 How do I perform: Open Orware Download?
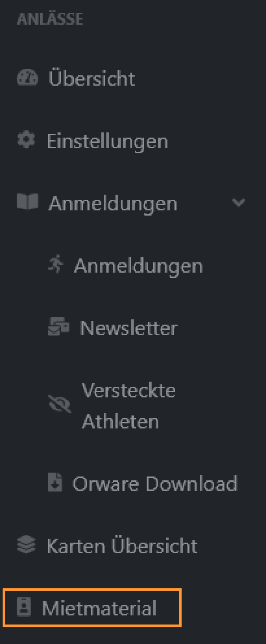155,484
